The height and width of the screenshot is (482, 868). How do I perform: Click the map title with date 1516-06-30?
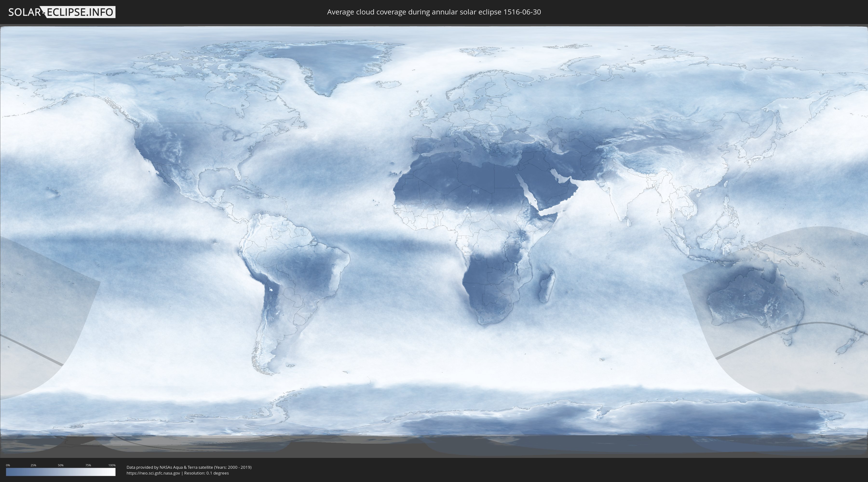[434, 12]
